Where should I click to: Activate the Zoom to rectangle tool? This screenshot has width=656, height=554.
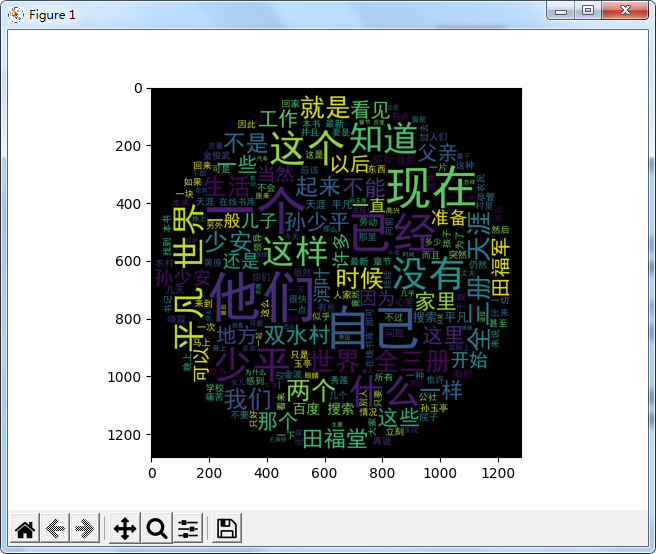click(157, 528)
